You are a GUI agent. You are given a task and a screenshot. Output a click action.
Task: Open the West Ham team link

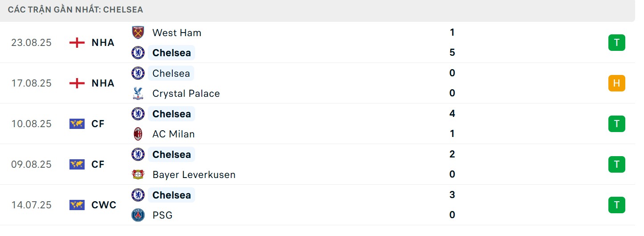coord(176,33)
